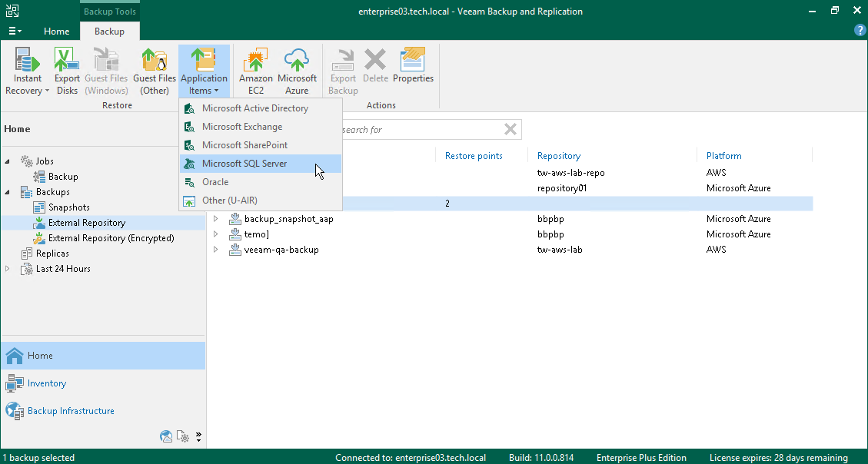The width and height of the screenshot is (868, 464).
Task: Select Replicas tree node
Action: click(52, 254)
